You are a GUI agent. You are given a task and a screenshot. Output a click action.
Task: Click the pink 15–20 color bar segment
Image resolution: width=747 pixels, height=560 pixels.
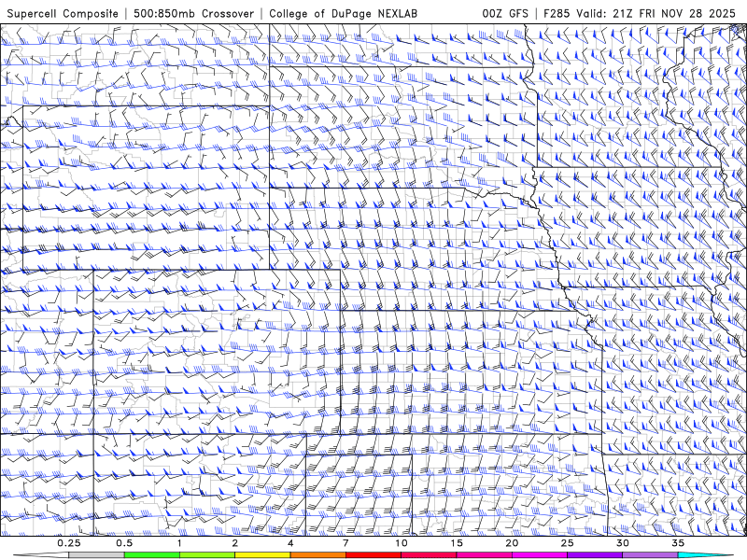[484, 555]
